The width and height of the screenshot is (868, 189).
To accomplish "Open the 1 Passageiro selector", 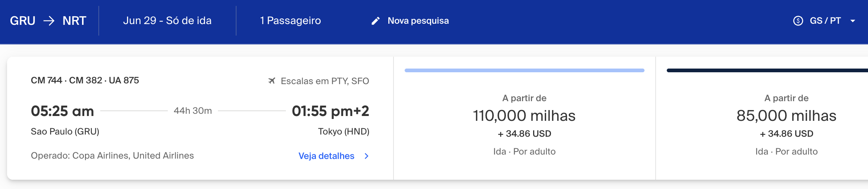I will (x=290, y=21).
